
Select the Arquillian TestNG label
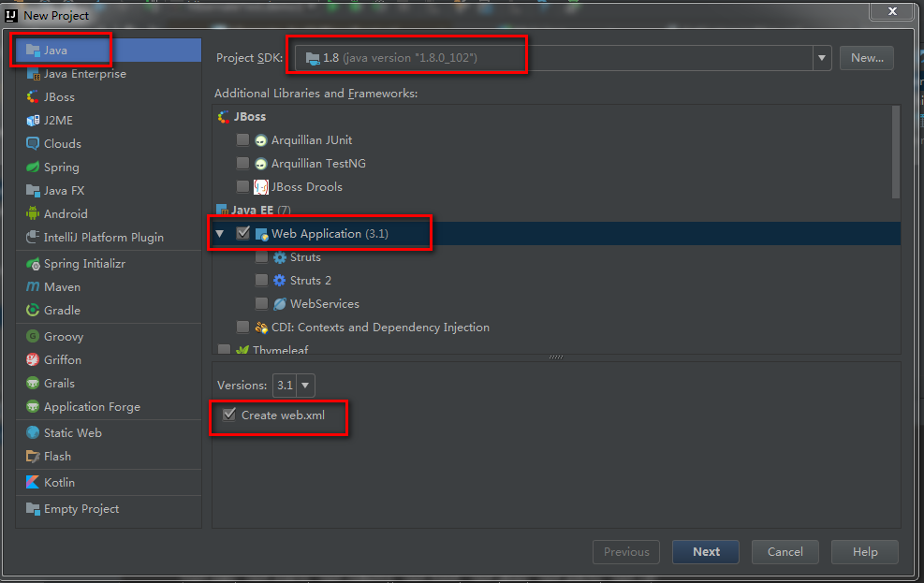click(318, 164)
